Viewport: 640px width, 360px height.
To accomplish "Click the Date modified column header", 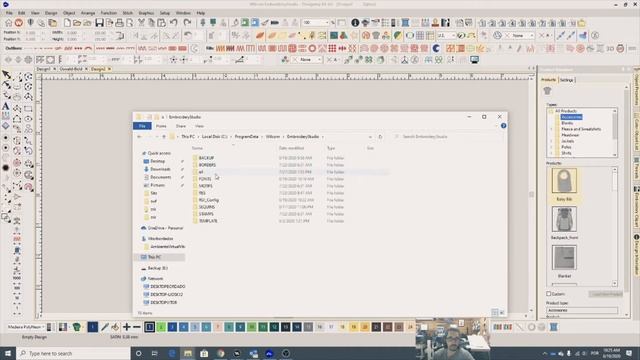I will click(291, 148).
